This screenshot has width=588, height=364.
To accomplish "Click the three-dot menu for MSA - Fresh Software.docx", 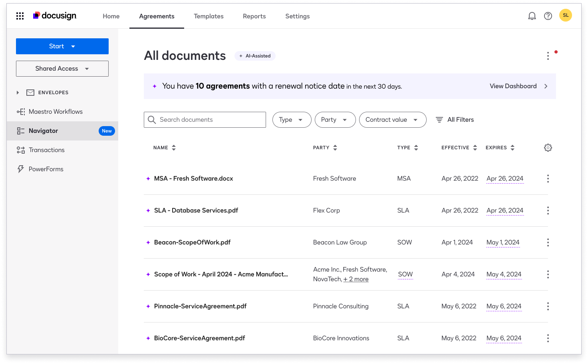I will (548, 178).
